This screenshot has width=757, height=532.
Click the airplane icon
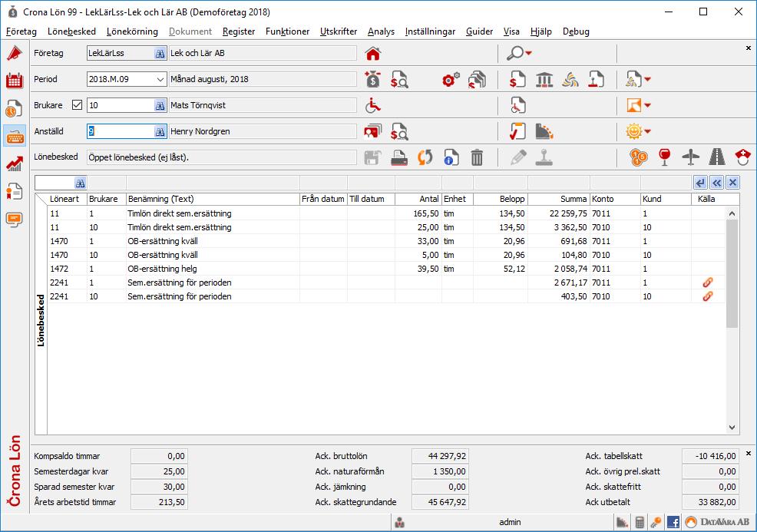click(x=691, y=157)
